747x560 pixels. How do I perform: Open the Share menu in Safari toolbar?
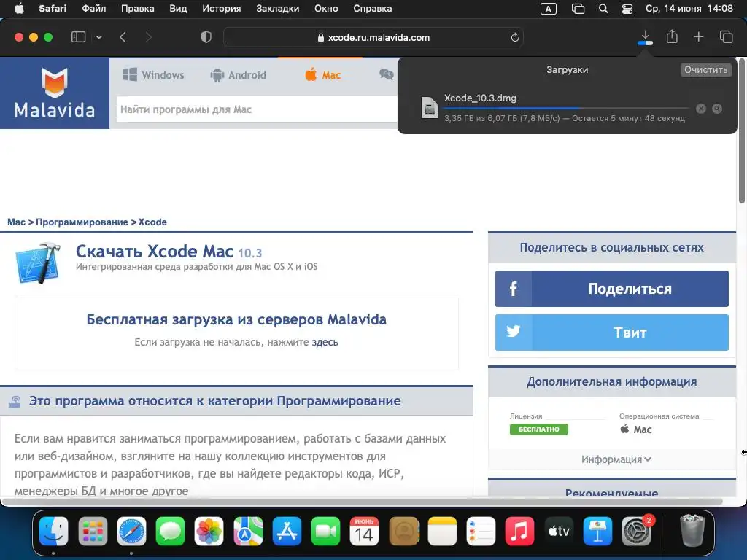(x=672, y=36)
